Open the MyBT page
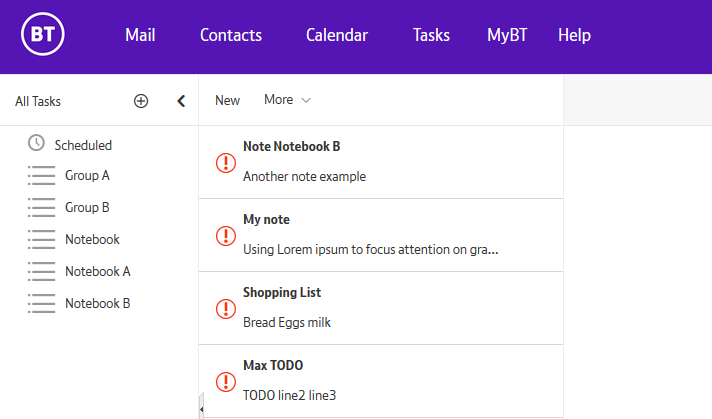712x419 pixels. [x=507, y=36]
